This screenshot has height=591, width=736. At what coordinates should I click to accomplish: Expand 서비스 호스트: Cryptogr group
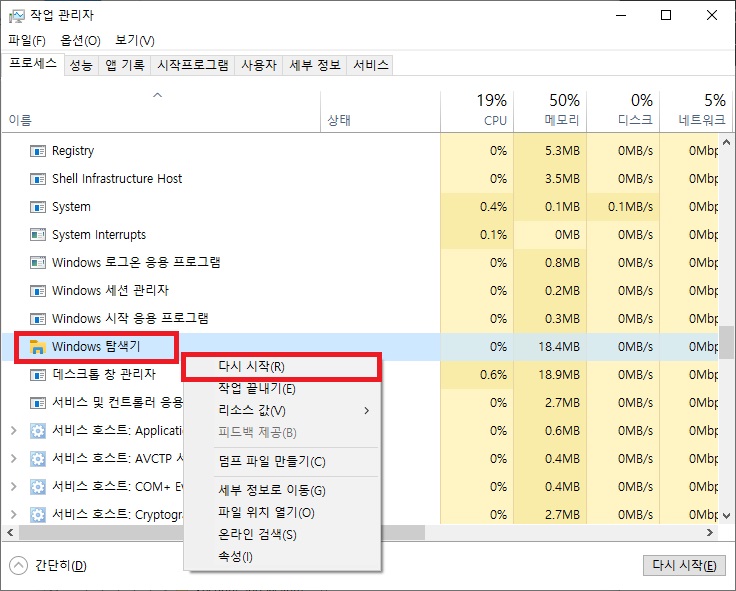14,514
